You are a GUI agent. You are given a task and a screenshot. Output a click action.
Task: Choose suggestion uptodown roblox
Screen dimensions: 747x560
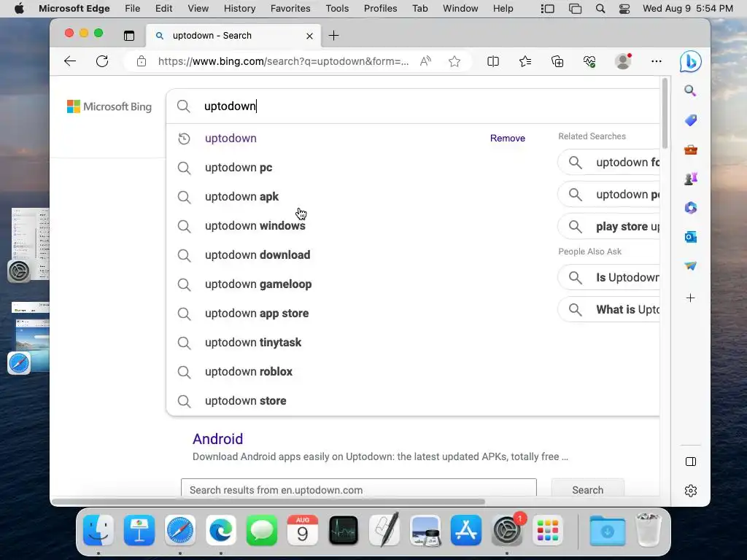coord(249,371)
